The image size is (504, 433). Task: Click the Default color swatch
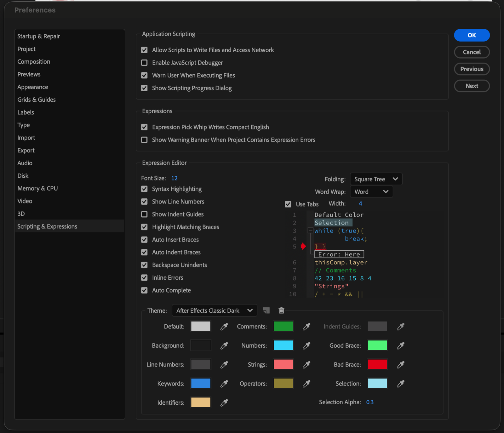(201, 326)
